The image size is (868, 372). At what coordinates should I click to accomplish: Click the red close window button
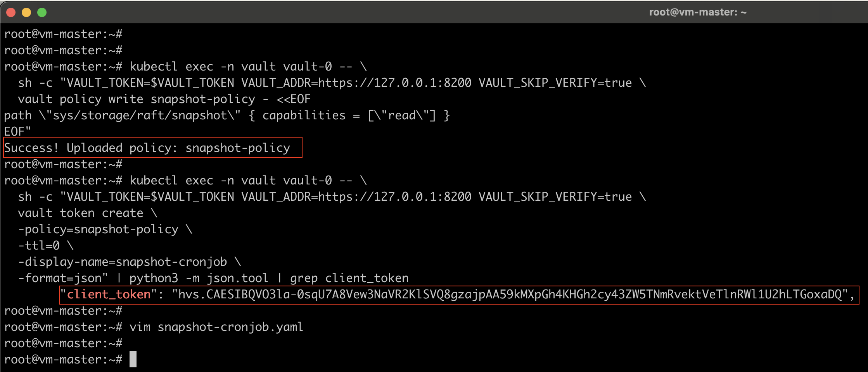tap(11, 12)
